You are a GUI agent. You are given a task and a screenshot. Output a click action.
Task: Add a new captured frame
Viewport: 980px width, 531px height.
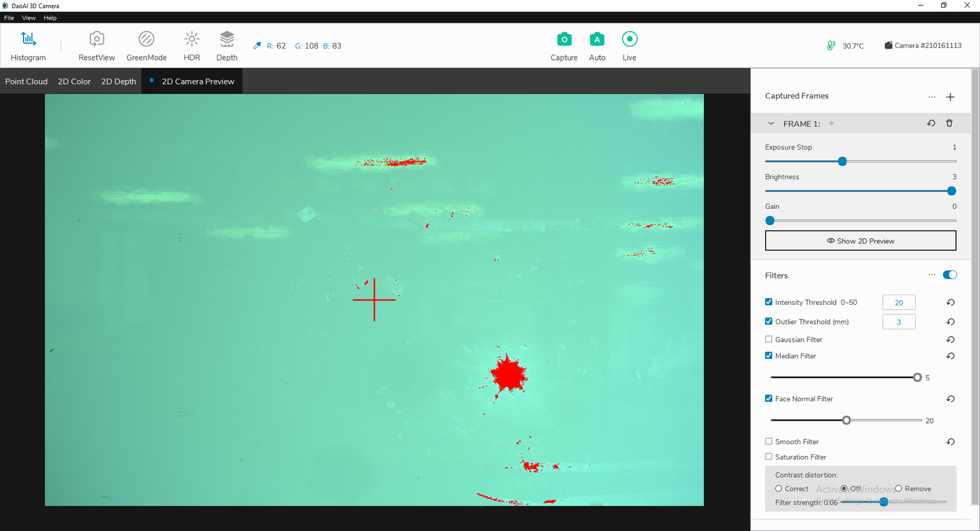coord(950,97)
